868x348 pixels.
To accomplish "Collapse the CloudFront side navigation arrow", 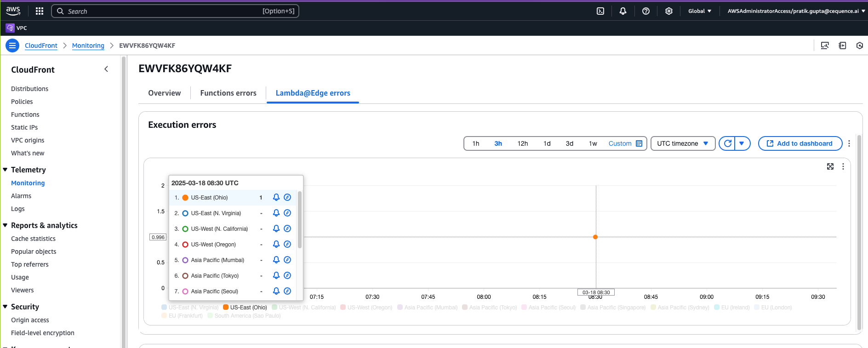I will 106,69.
